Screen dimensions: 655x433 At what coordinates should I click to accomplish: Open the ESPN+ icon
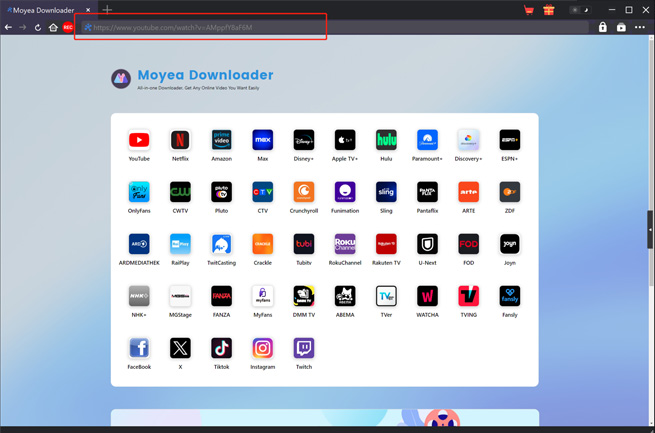click(510, 140)
